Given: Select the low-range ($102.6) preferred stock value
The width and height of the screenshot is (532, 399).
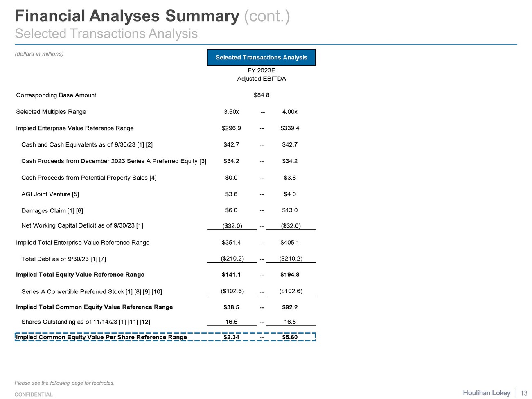Looking at the screenshot, I should (x=232, y=291).
